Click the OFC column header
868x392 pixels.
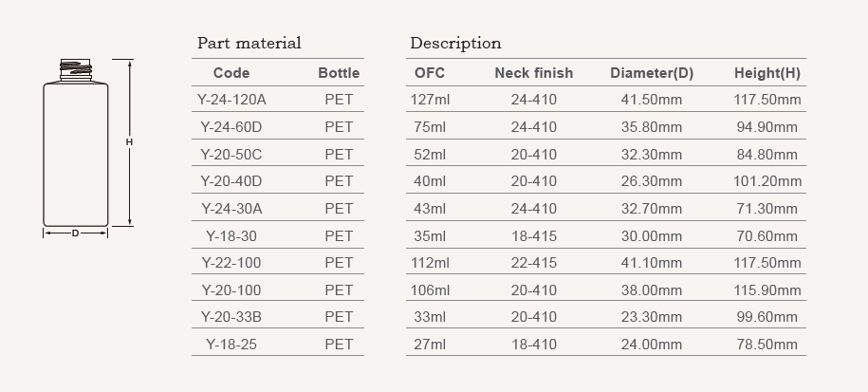point(430,73)
